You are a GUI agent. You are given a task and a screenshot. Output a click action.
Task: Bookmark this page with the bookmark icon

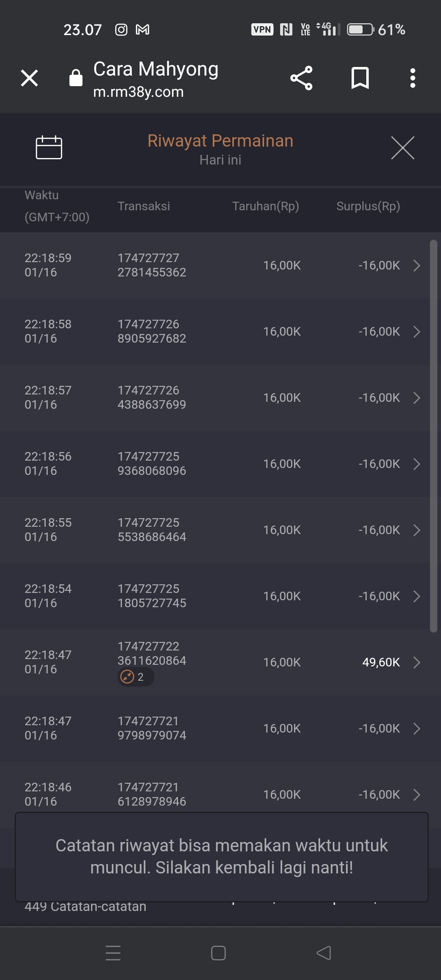[x=360, y=78]
